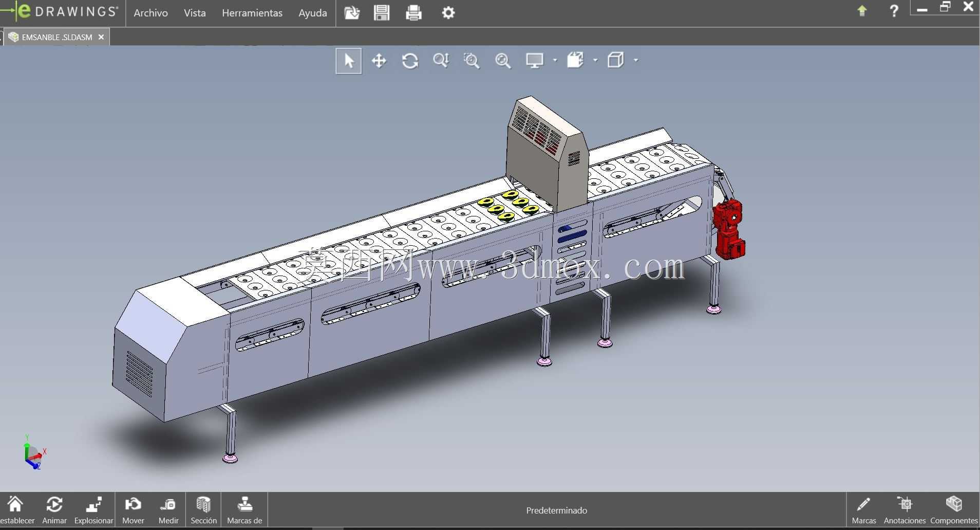
Task: Open the Ayuda menu
Action: point(313,13)
